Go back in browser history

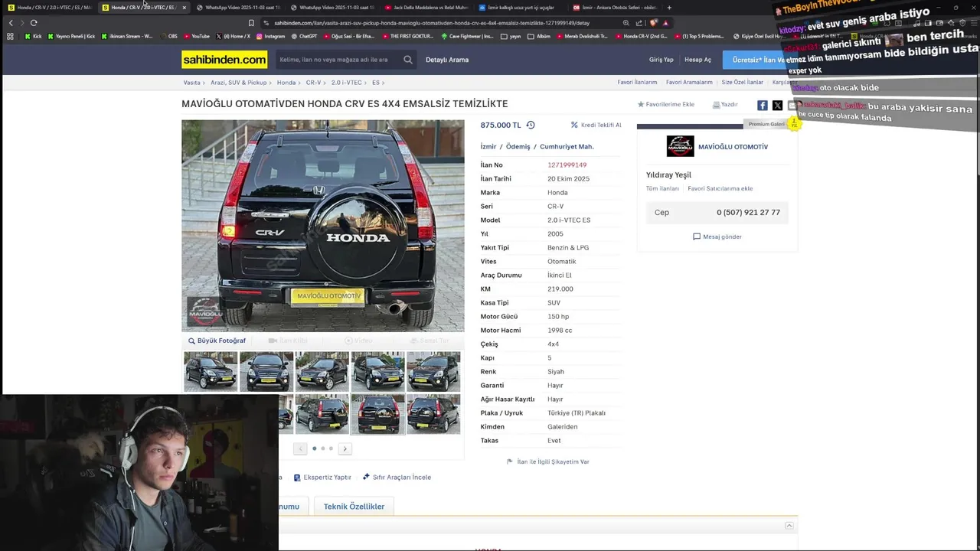(11, 23)
